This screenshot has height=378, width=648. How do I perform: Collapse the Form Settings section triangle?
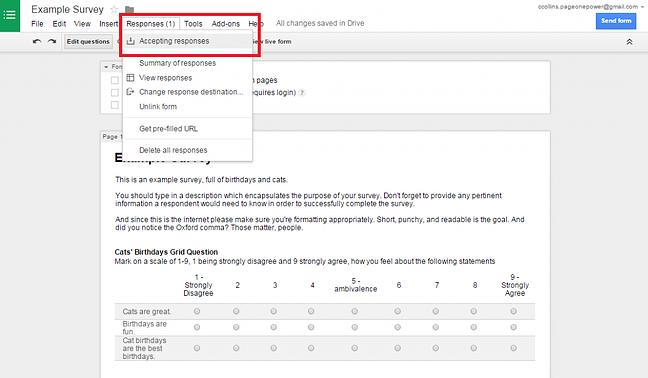click(106, 67)
